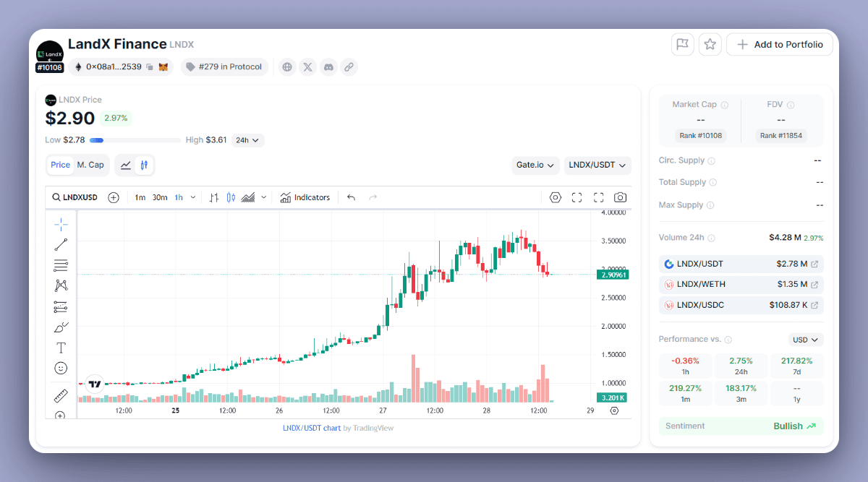
Task: Toggle line chart view
Action: tap(126, 165)
